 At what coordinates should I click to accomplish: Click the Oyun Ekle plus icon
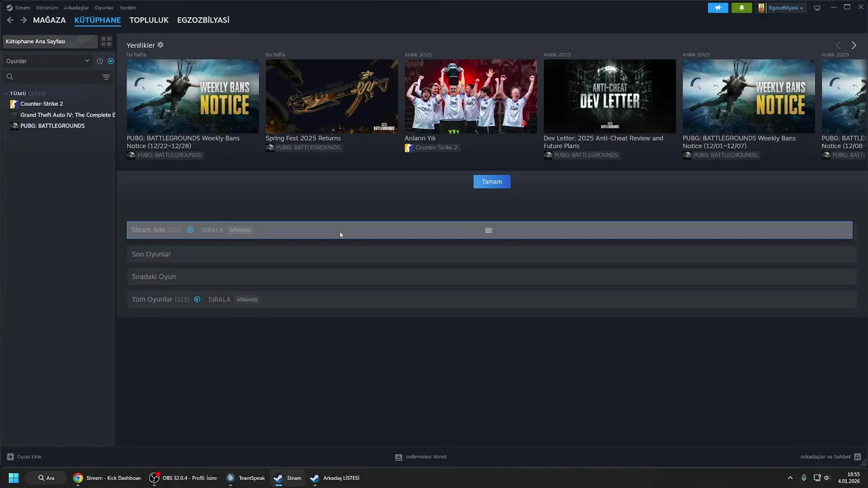pyautogui.click(x=10, y=457)
